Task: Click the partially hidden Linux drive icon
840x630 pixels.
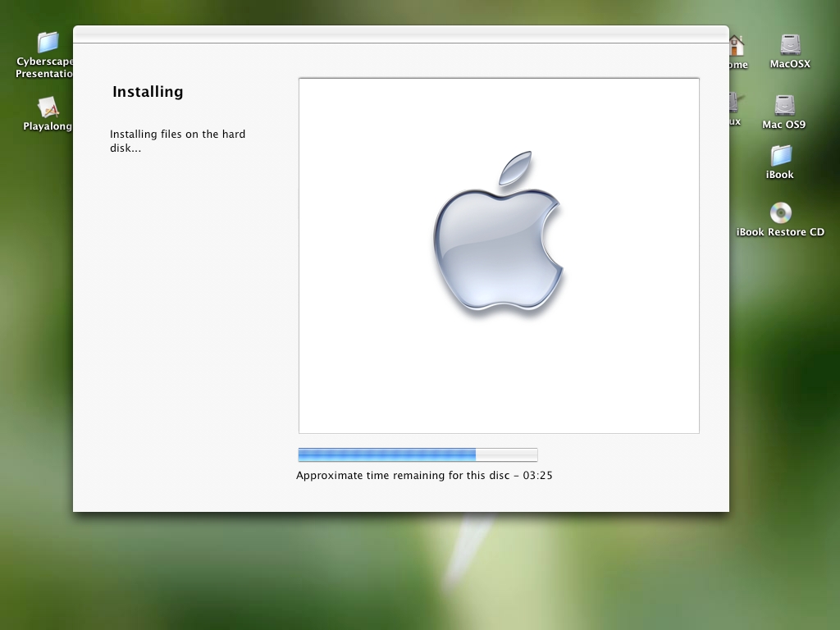Action: coord(733,103)
